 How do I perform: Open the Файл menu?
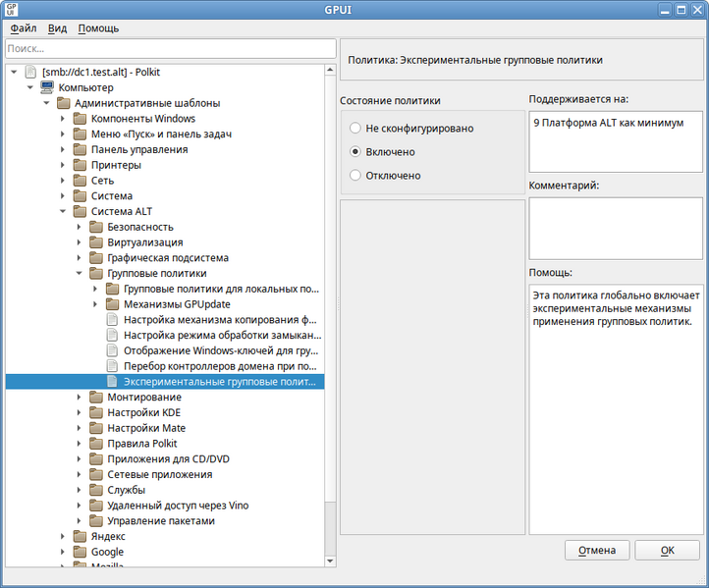coord(23,28)
